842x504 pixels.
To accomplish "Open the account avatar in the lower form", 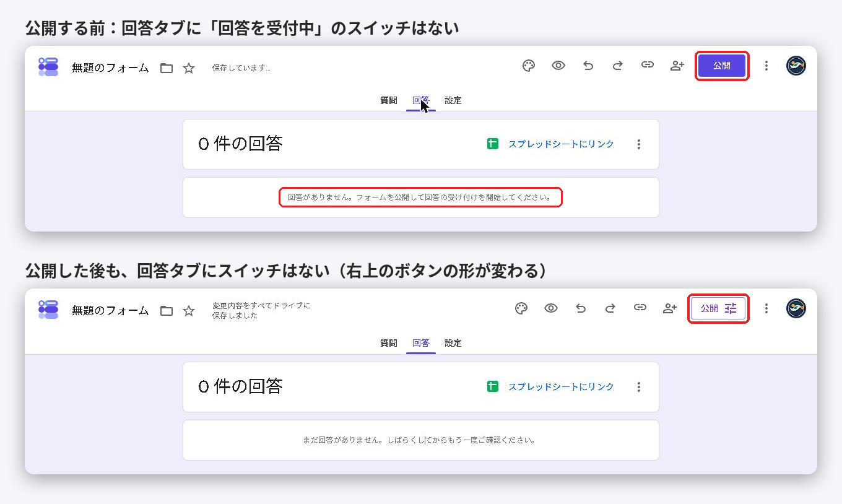I will 796,308.
